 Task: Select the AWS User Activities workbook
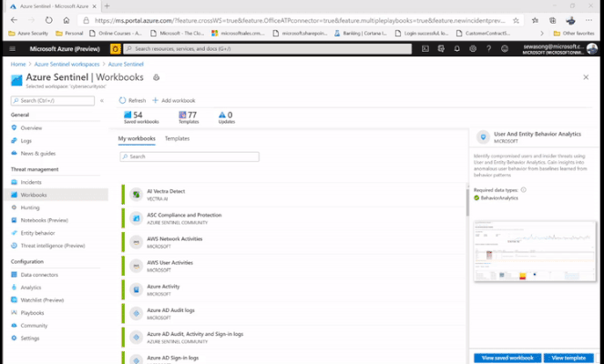293,267
